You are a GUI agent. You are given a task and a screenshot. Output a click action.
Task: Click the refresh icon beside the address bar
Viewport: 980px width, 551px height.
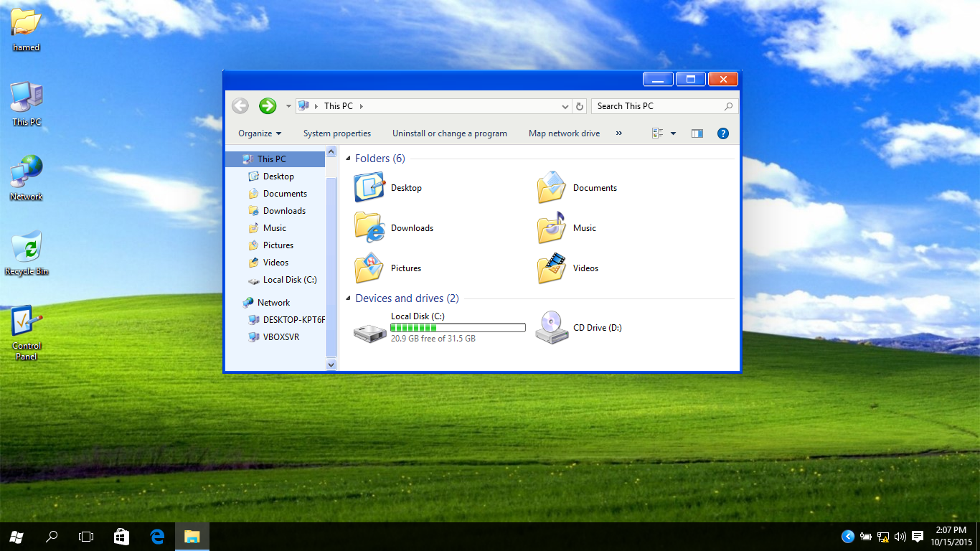(580, 105)
